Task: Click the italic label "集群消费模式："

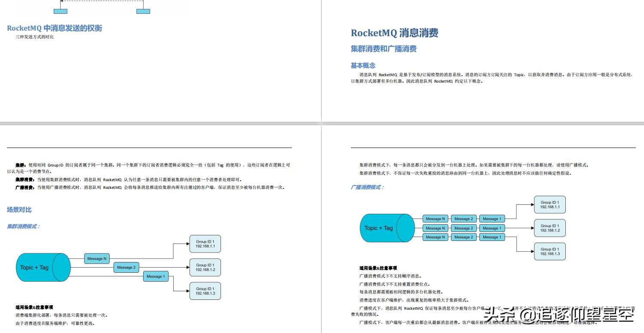Action: [x=24, y=226]
